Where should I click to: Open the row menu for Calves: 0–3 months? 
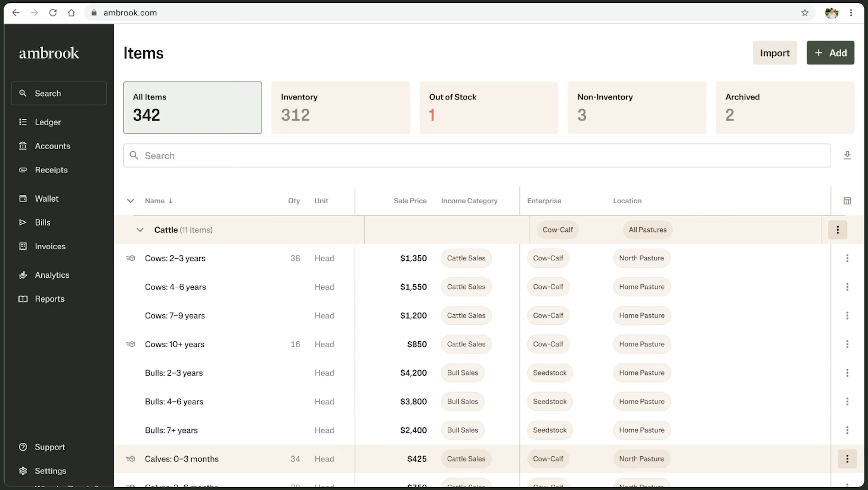click(847, 459)
